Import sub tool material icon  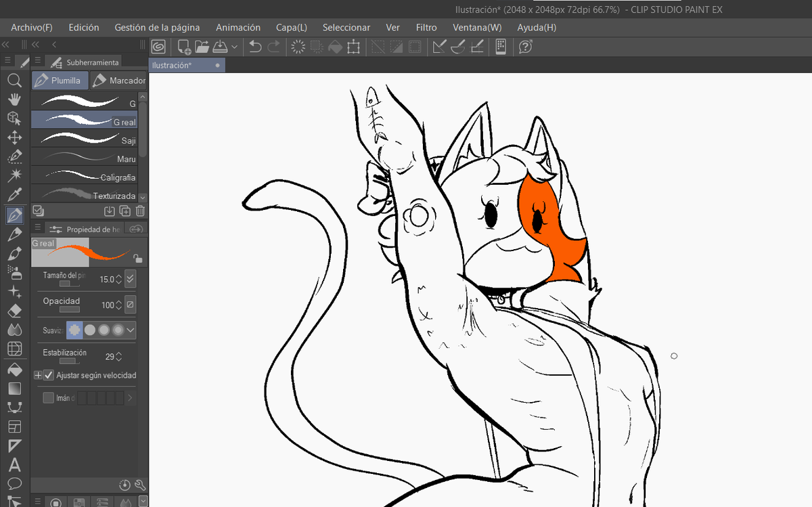coord(110,211)
